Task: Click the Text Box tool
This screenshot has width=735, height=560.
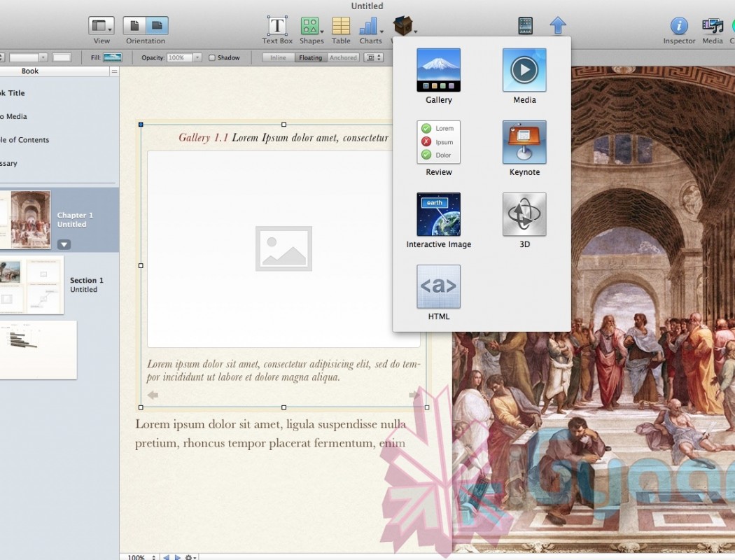Action: point(277,27)
